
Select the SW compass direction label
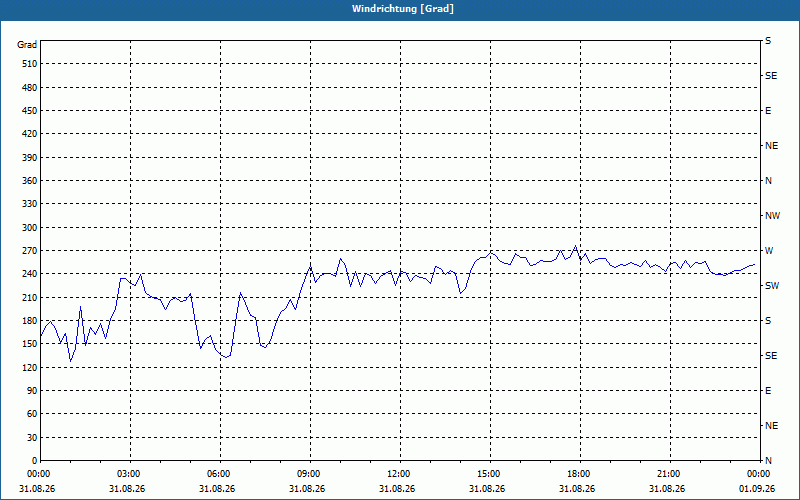click(x=772, y=286)
